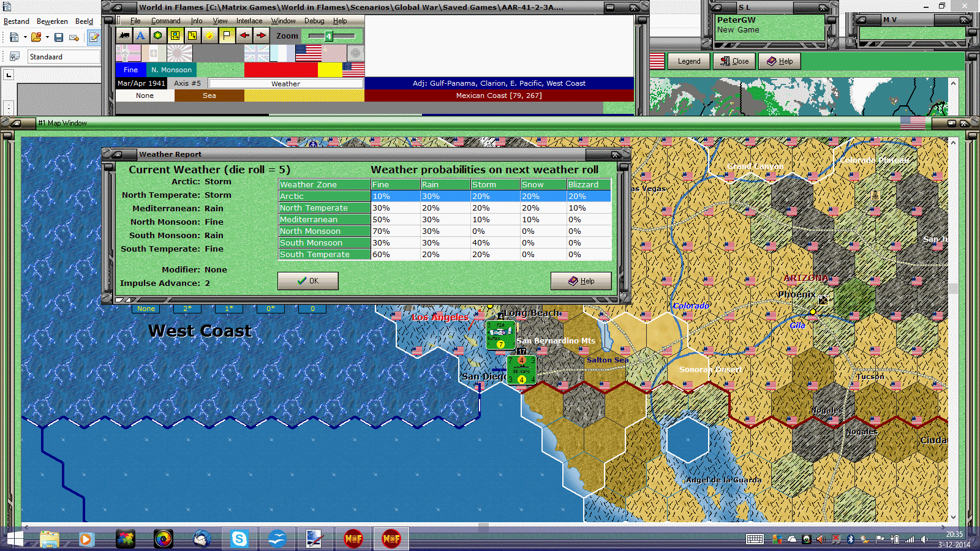
Task: Select the Mediterranean row in weather table
Action: pyautogui.click(x=445, y=220)
